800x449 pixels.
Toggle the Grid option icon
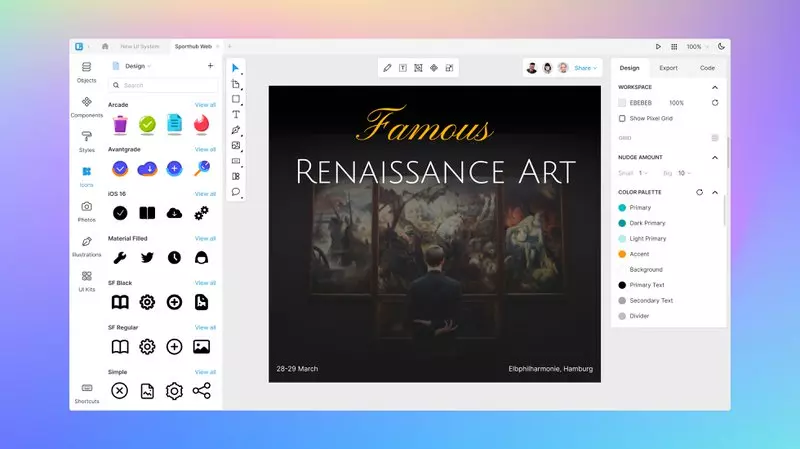[715, 138]
